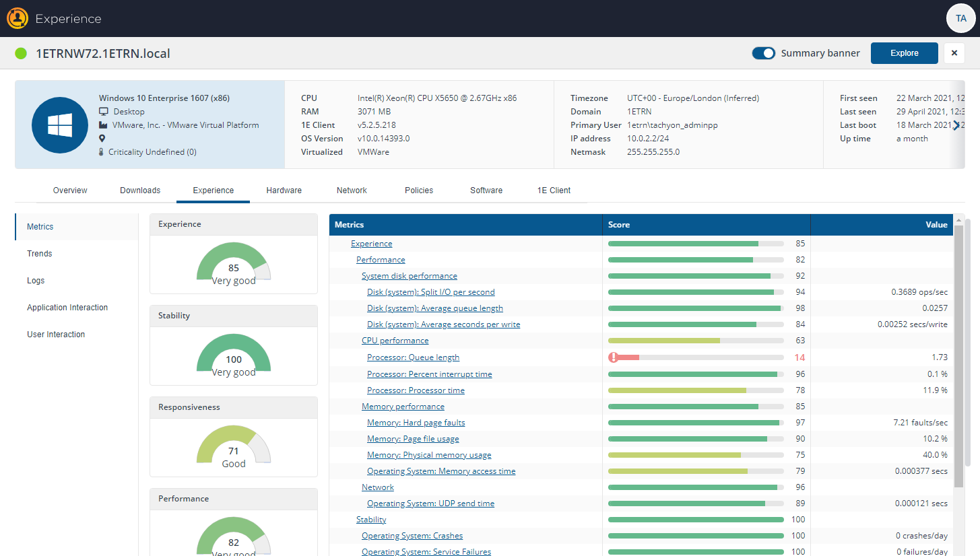
Task: Close the device view with X button
Action: pyautogui.click(x=954, y=53)
